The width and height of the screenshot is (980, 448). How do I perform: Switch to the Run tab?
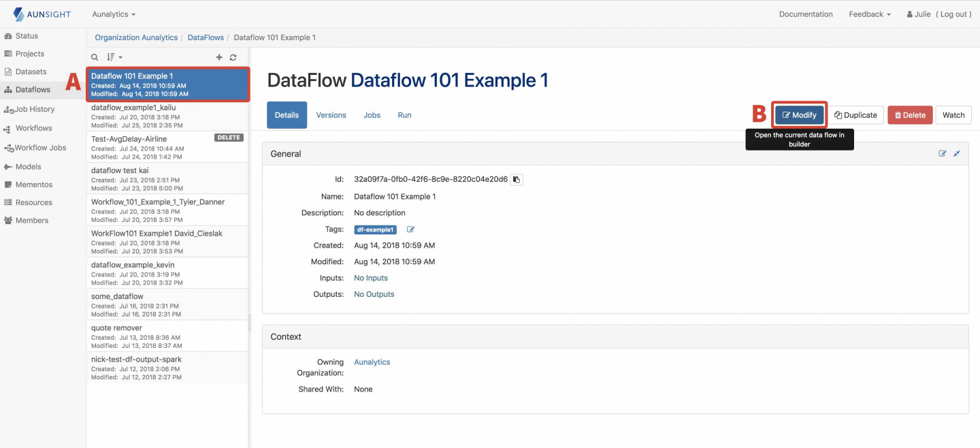405,115
